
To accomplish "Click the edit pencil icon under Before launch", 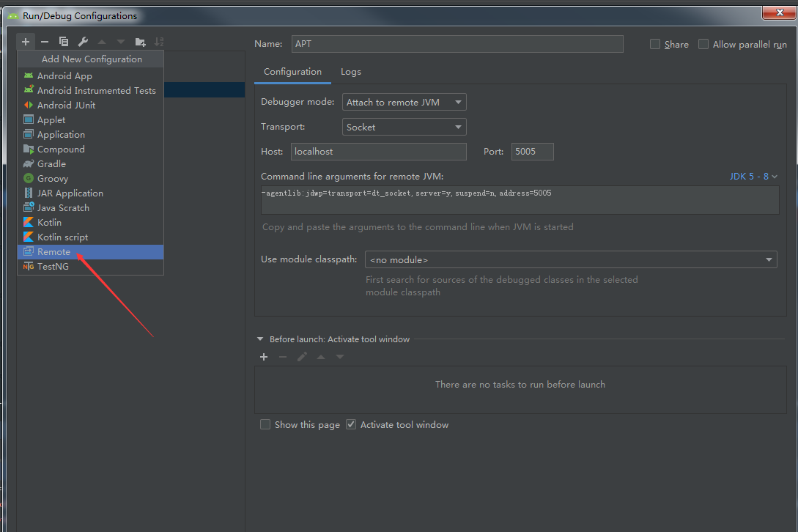I will 302,357.
